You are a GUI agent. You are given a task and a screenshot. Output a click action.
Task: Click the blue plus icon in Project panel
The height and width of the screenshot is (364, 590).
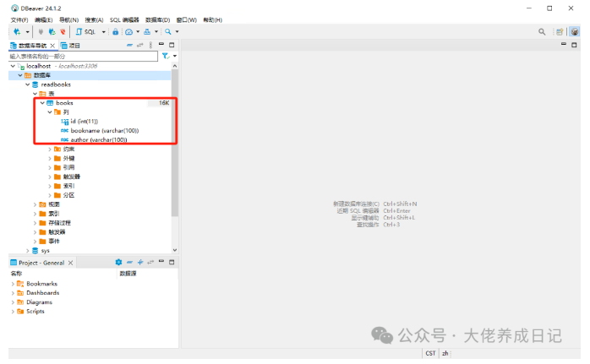point(140,262)
